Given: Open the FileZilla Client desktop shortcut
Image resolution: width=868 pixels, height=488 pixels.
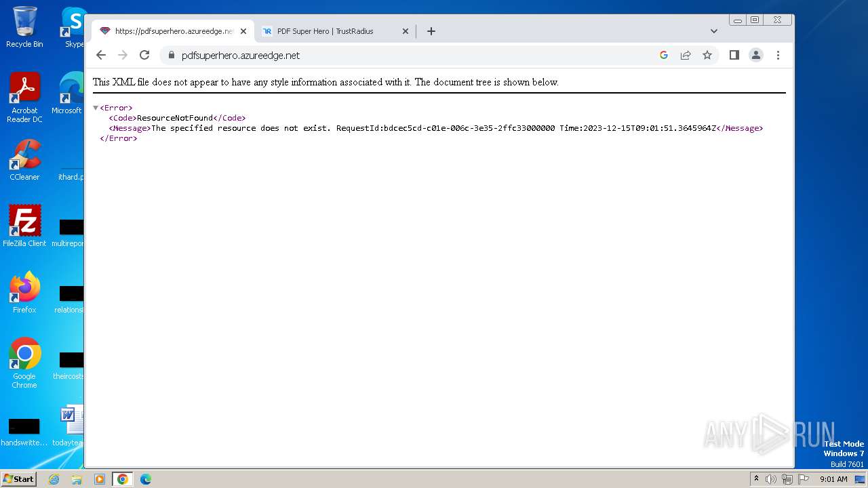Looking at the screenshot, I should [x=24, y=226].
